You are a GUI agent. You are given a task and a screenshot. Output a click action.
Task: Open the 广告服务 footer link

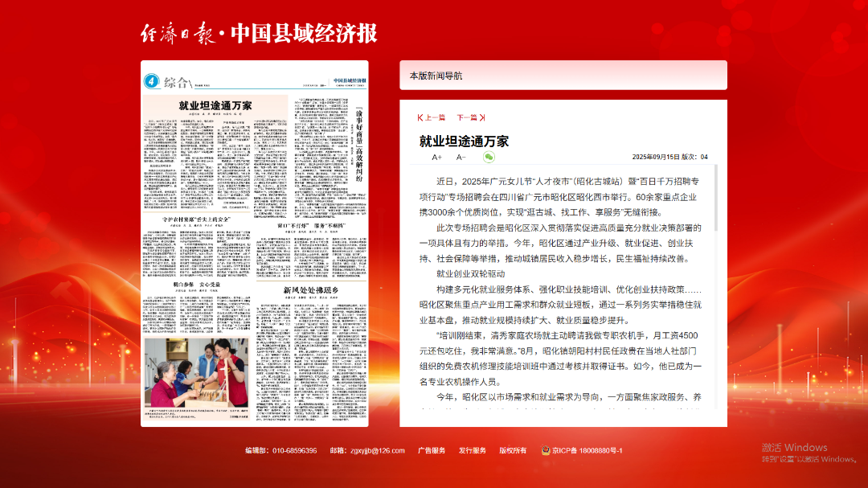[x=432, y=451]
